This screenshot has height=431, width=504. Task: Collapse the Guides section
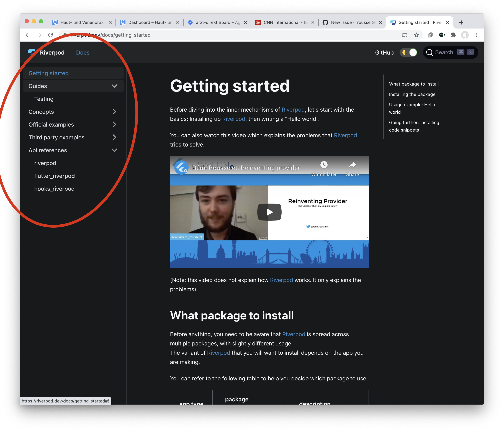click(114, 86)
